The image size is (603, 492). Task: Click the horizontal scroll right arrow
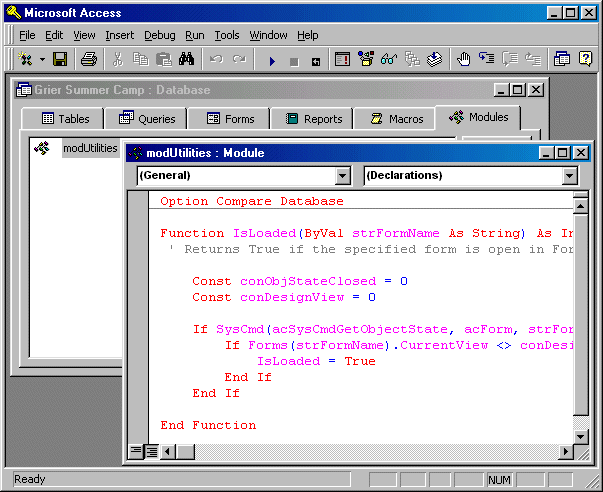tap(566, 451)
